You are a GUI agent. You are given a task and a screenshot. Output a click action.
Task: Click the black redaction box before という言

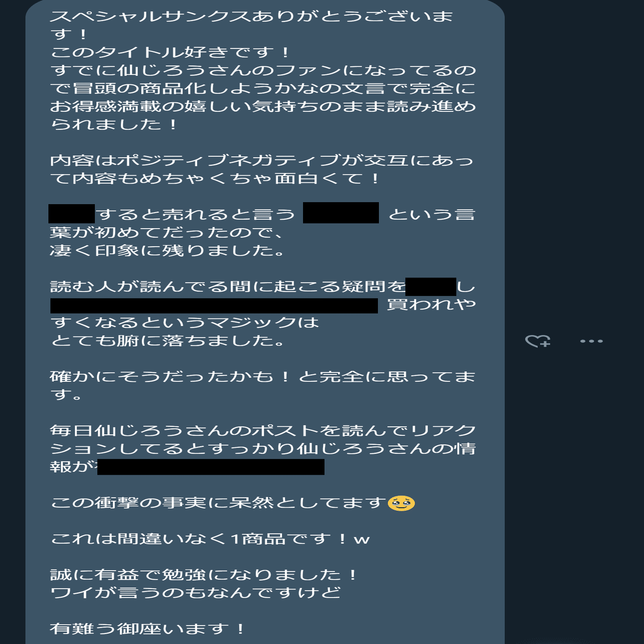(341, 213)
